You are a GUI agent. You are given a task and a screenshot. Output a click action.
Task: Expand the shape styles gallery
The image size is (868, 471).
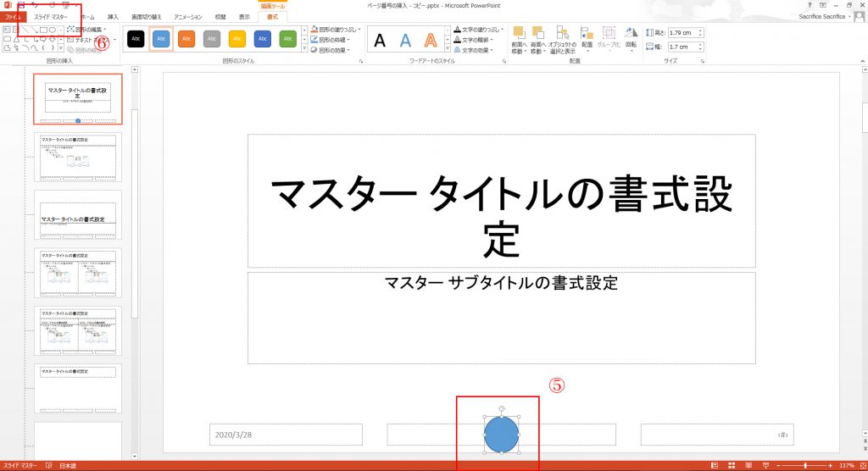304,49
